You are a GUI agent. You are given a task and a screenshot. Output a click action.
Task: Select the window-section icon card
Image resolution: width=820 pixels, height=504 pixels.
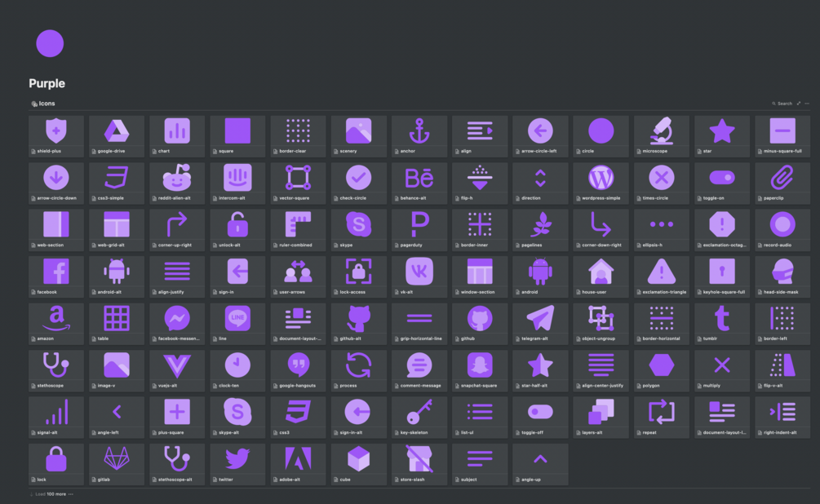(480, 276)
